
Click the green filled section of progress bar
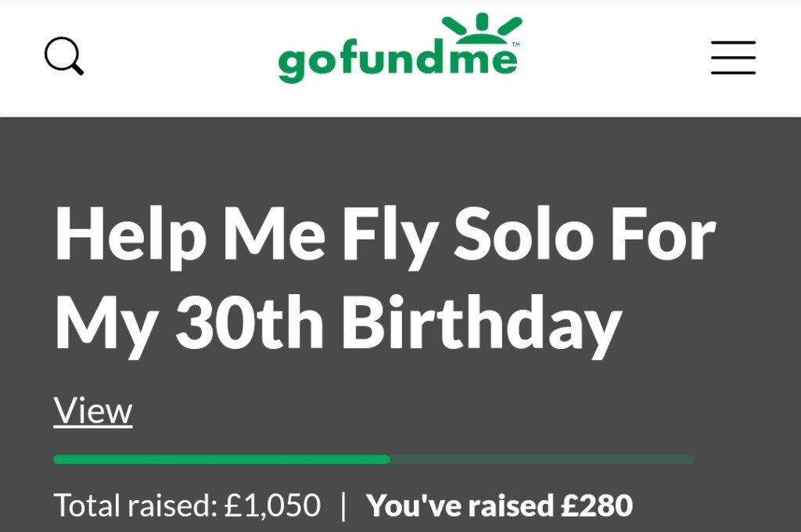tap(221, 459)
